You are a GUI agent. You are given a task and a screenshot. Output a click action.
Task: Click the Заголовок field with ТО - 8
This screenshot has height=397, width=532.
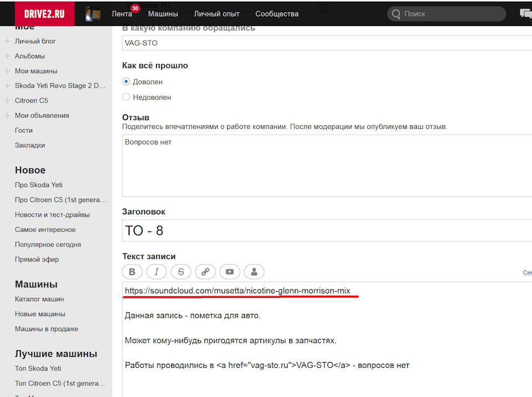click(327, 230)
